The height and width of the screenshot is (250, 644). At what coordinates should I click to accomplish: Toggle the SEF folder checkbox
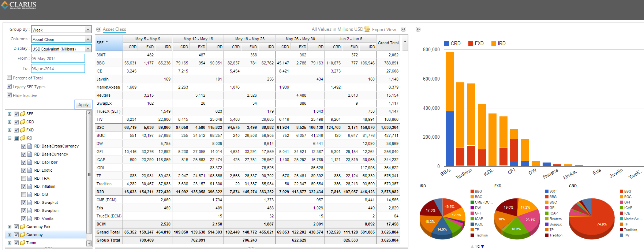[x=16, y=114]
